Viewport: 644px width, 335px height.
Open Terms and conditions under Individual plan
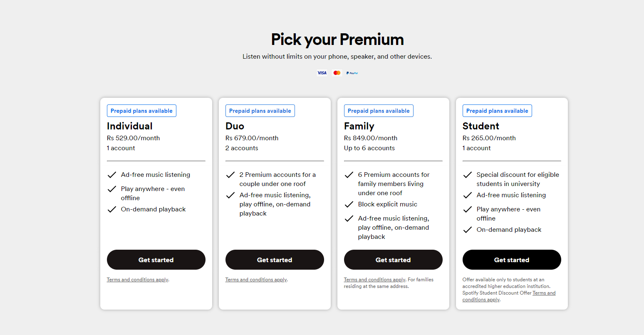coord(138,280)
